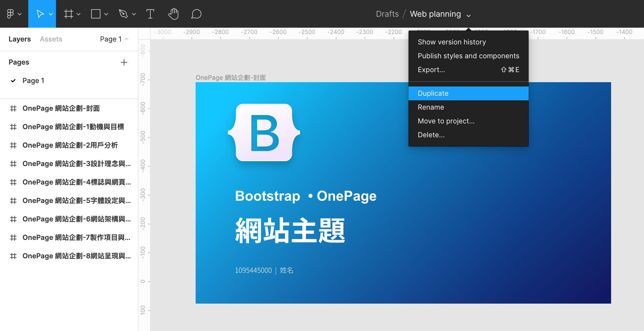The image size is (644, 331).
Task: Click frame icon of 6網站架構 layer
Action: point(13,219)
